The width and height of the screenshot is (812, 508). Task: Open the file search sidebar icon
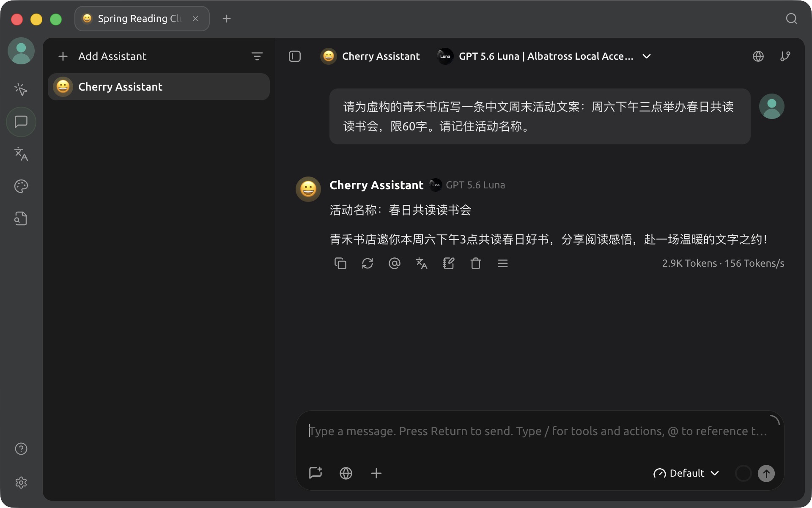[21, 218]
